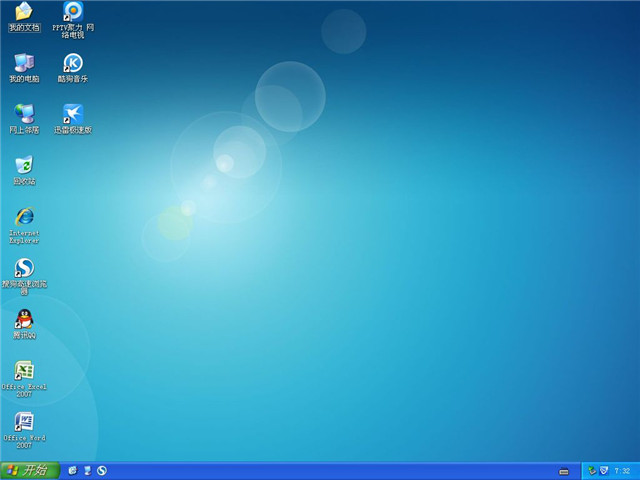Click the taskbar clock showing 7:32
Viewport: 640px width, 480px height.
pos(622,471)
